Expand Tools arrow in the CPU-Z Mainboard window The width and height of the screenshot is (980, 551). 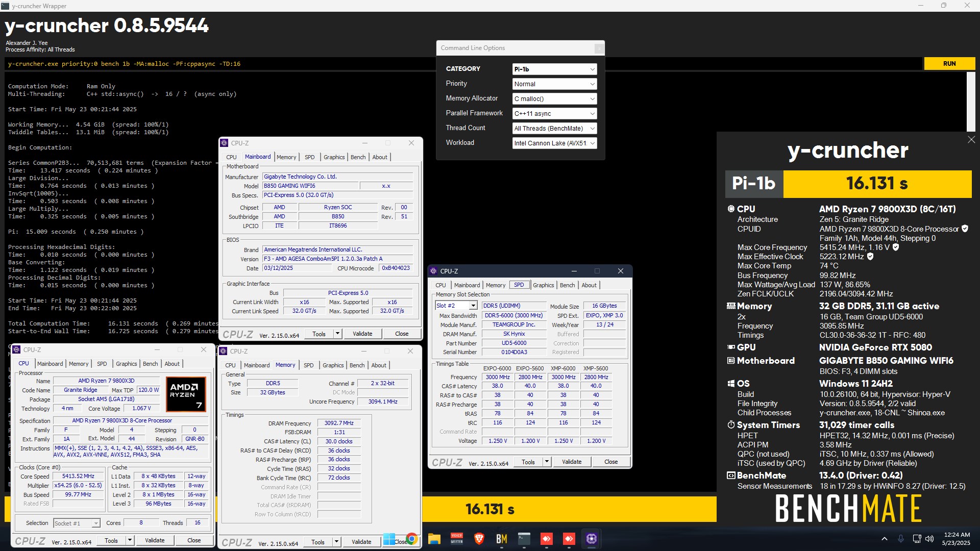pyautogui.click(x=337, y=334)
